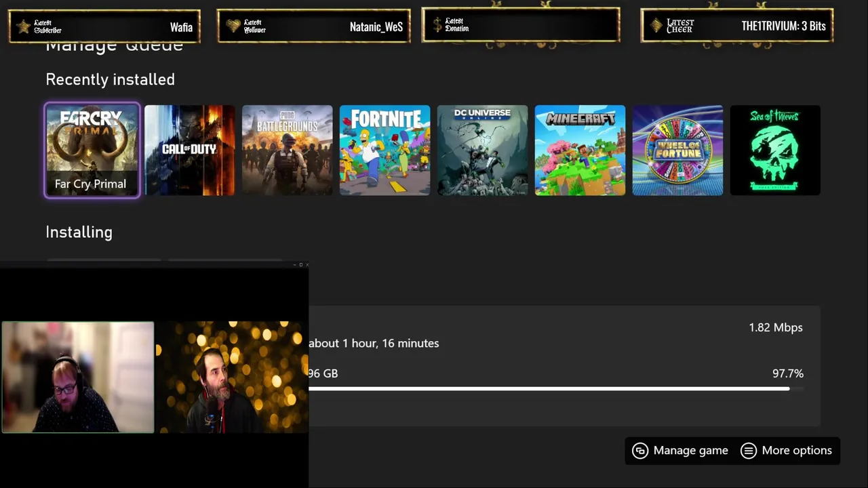Click the More options menu icon

click(749, 451)
